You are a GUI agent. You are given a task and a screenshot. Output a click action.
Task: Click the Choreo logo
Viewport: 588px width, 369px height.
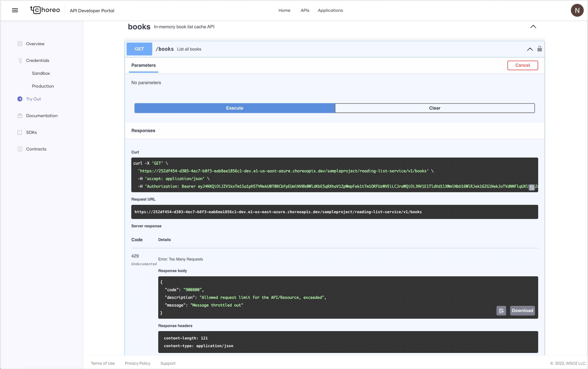tap(45, 10)
